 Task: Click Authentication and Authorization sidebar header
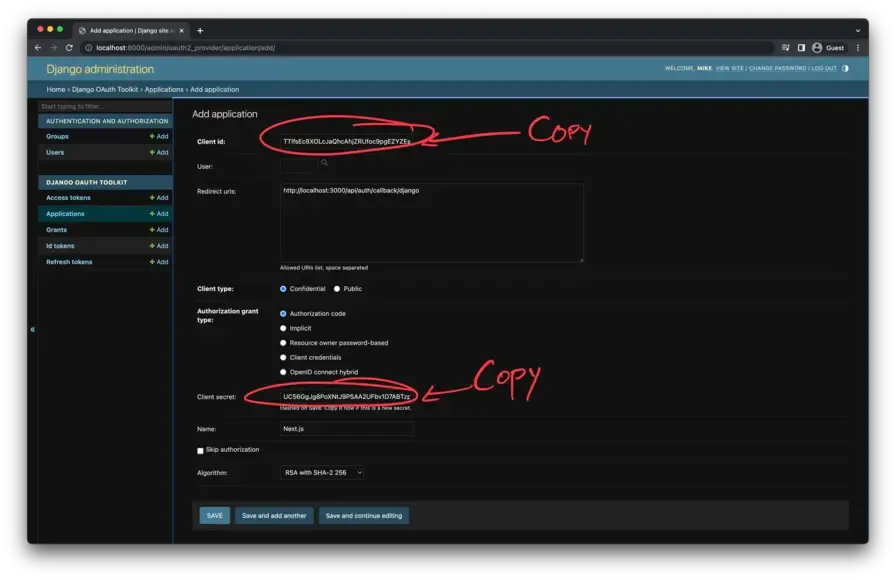click(x=107, y=121)
